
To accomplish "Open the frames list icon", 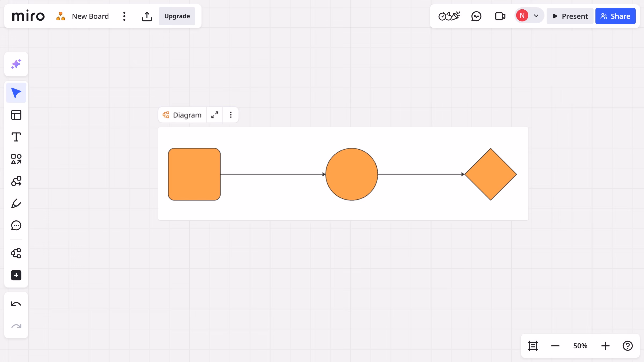I will (x=533, y=346).
